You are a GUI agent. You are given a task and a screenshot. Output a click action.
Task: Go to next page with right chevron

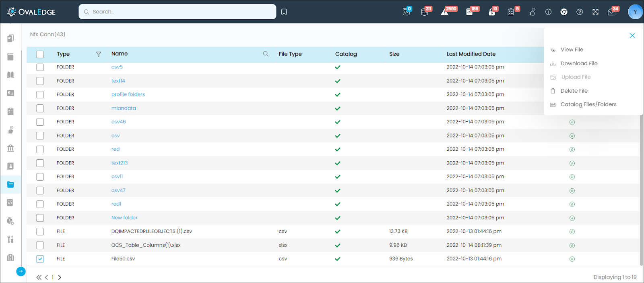tap(60, 277)
